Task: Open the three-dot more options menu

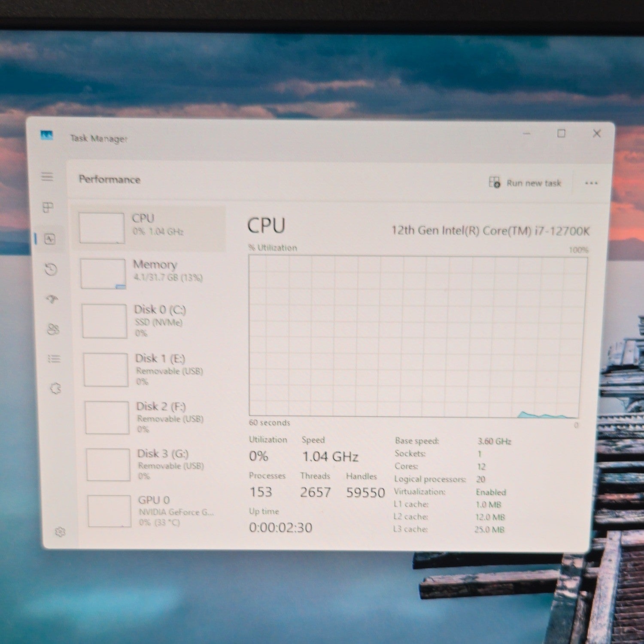Action: click(591, 183)
